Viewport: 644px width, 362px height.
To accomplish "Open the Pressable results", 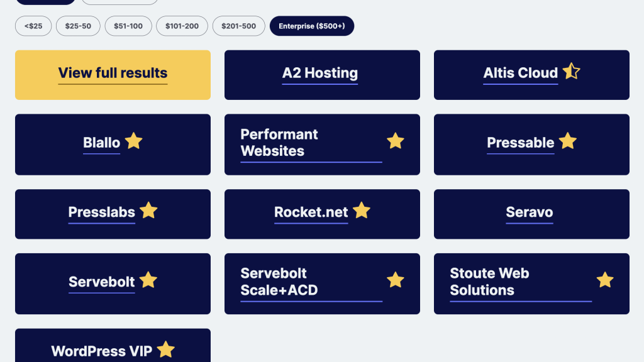I will pyautogui.click(x=520, y=143).
